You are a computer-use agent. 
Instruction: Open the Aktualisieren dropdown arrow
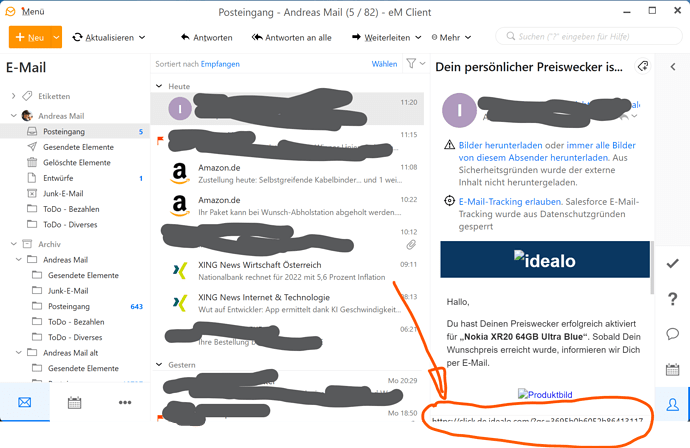pyautogui.click(x=142, y=37)
